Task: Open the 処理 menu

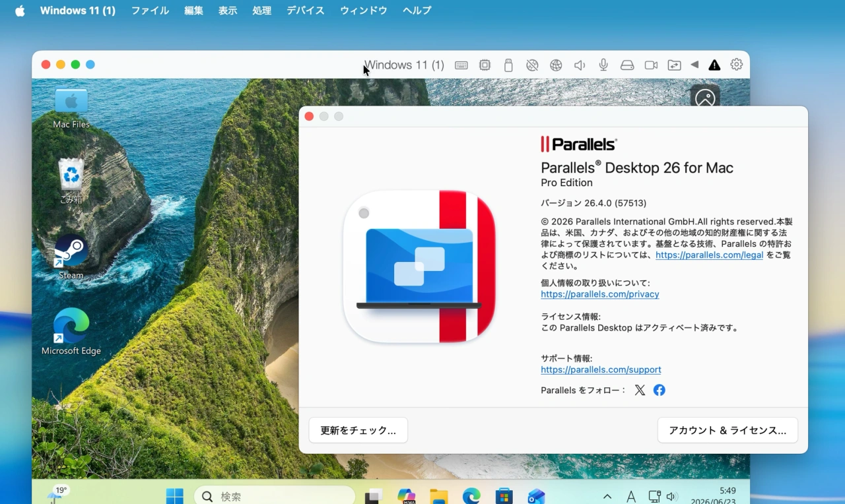Action: (x=262, y=11)
